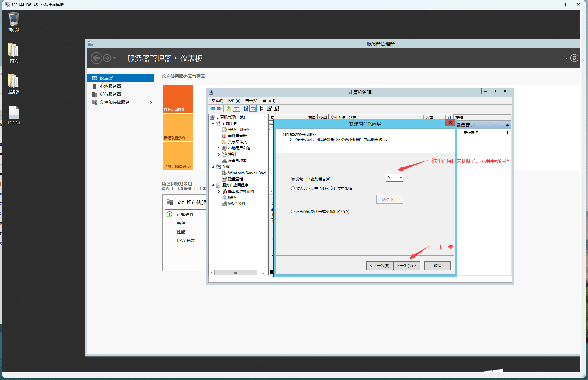Click the 取消 button in wizard

click(437, 266)
